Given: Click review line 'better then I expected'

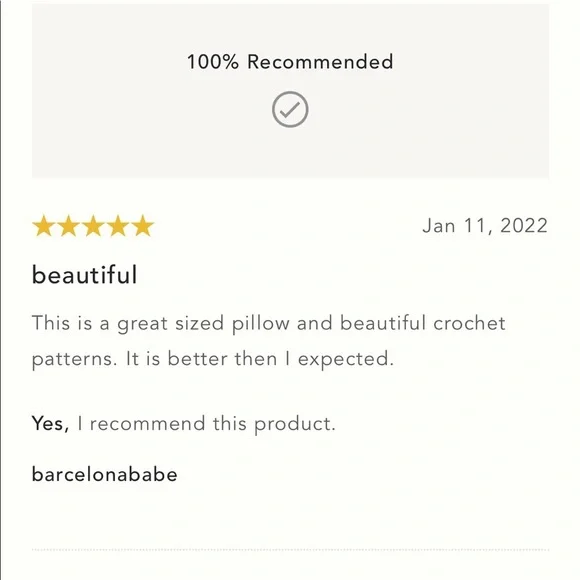Looking at the screenshot, I should tap(280, 359).
